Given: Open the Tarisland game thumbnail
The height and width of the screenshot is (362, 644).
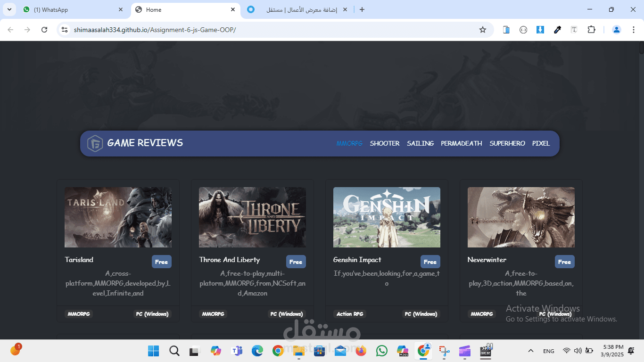Looking at the screenshot, I should coord(118,217).
